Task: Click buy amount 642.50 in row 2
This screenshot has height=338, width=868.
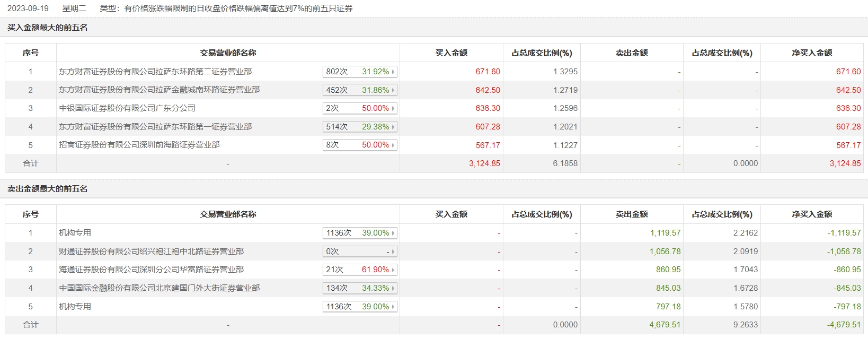Action: pos(488,90)
